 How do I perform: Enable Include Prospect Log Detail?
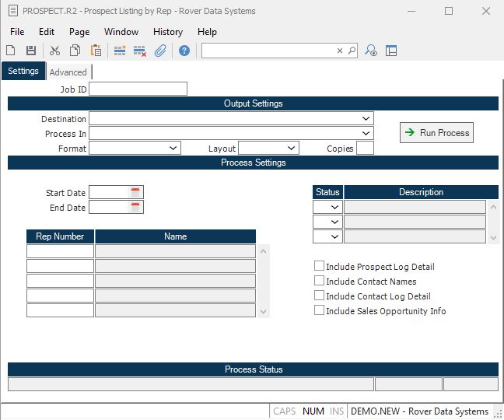(x=319, y=267)
